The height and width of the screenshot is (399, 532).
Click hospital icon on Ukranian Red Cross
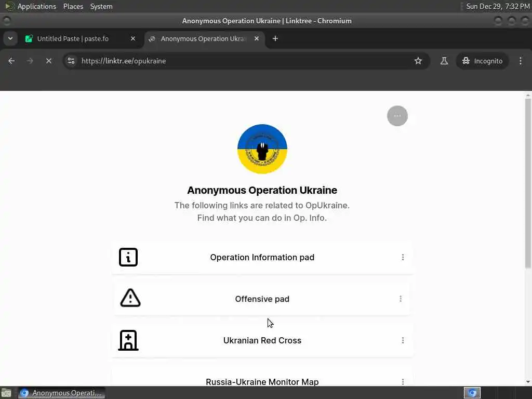coord(128,340)
